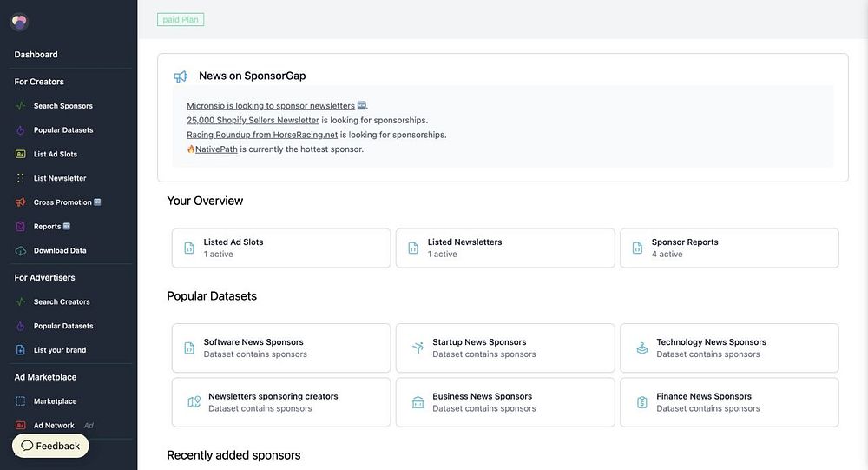
Task: Open the Micronsio sponsor newsletters link
Action: [270, 106]
